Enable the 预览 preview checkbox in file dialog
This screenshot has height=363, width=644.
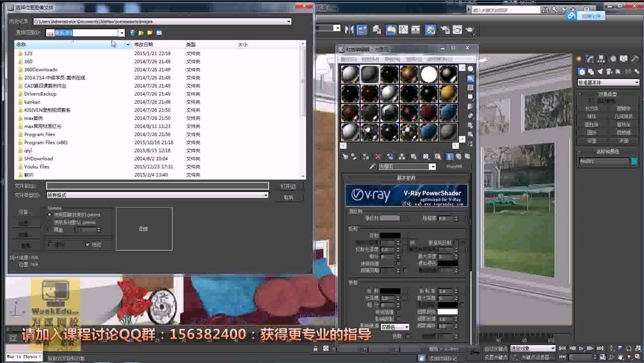tap(87, 245)
